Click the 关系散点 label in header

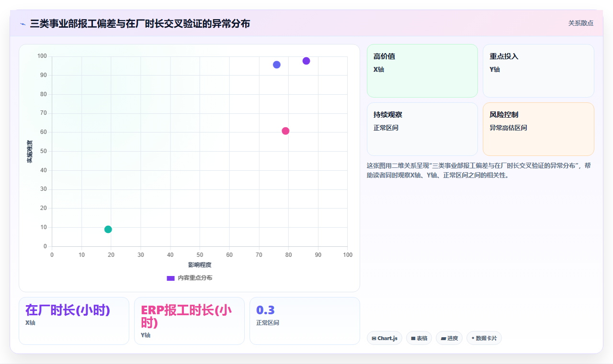pyautogui.click(x=580, y=23)
